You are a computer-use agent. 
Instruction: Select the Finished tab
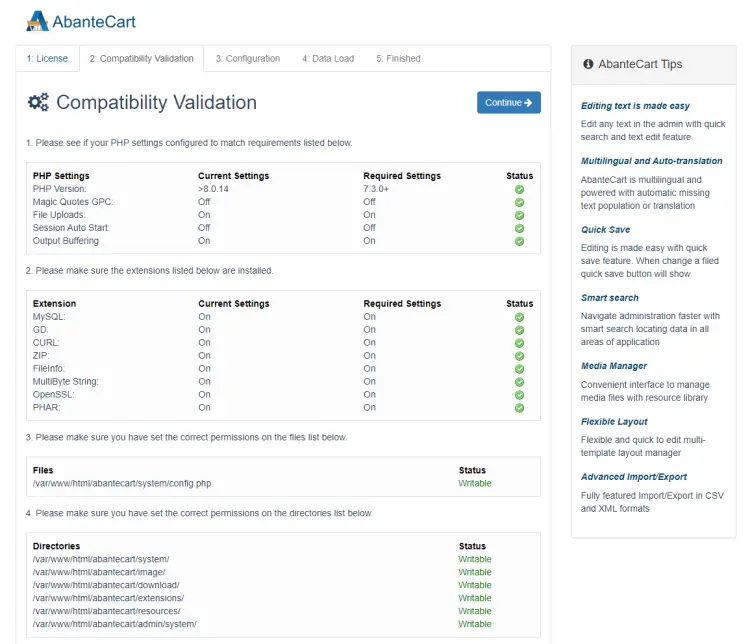point(398,59)
